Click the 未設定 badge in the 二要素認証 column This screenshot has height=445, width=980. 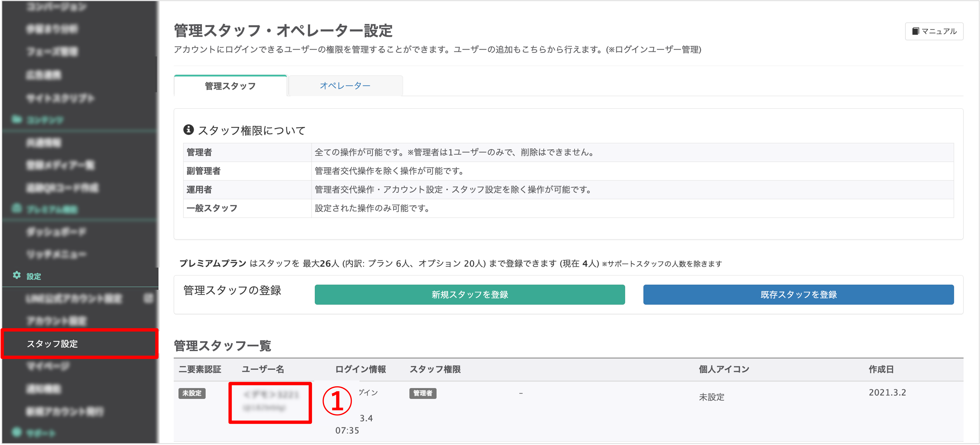192,394
